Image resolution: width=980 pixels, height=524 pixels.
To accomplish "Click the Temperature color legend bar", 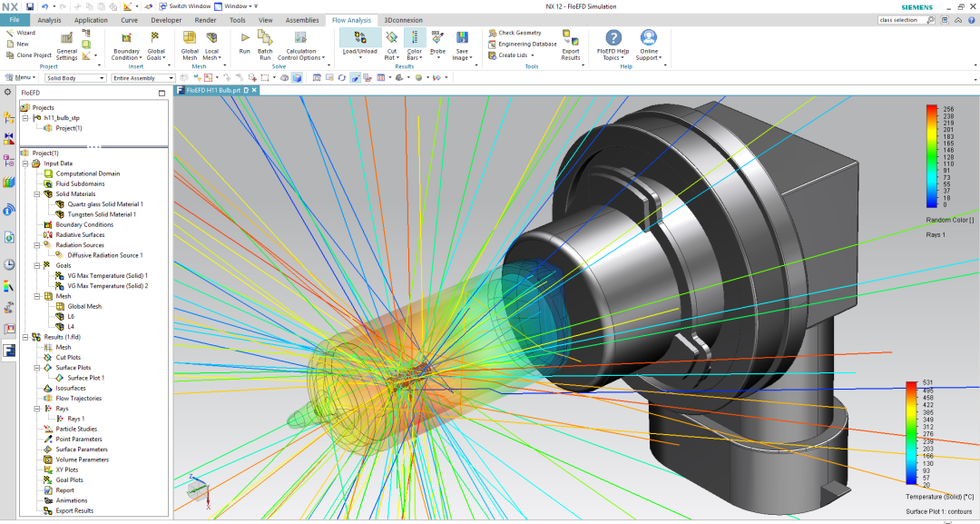I will point(910,433).
